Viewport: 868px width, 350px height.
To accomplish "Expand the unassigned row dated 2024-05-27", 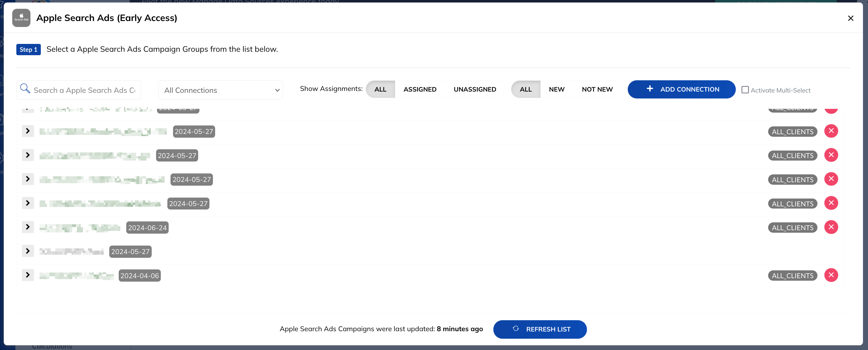I will [28, 251].
